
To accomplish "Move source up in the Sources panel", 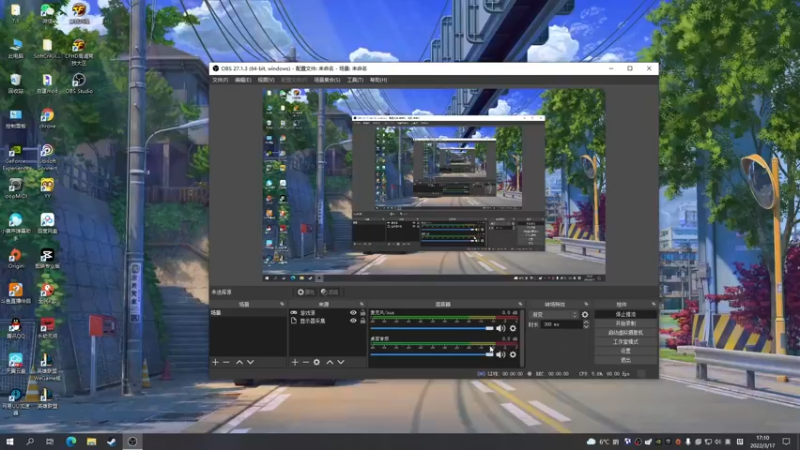I will point(330,362).
